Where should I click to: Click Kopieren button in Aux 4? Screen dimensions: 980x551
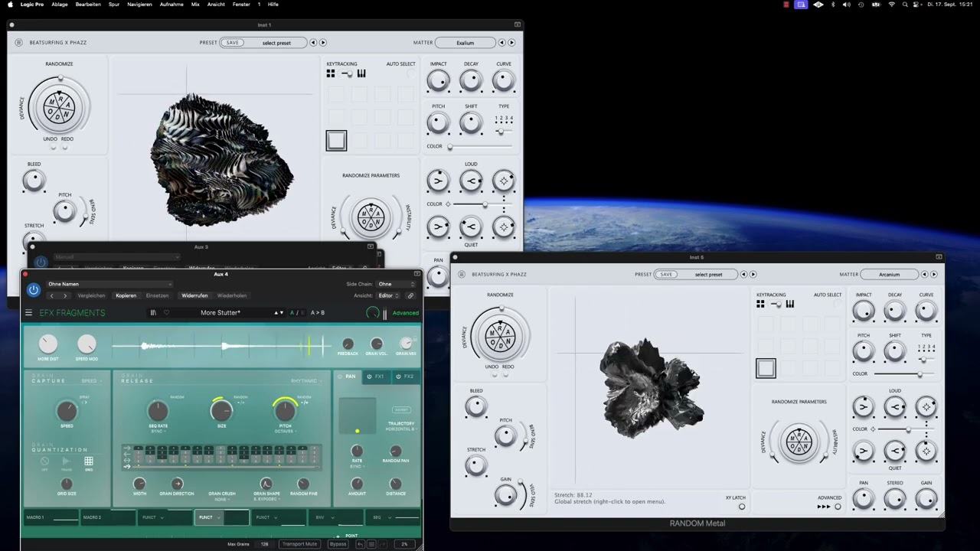(126, 295)
